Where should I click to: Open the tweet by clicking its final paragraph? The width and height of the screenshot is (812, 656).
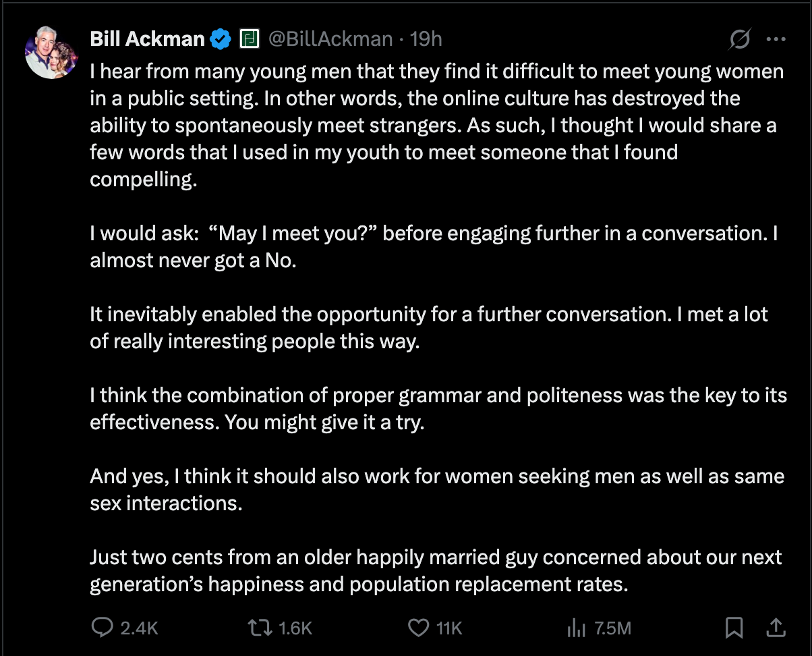[436, 570]
